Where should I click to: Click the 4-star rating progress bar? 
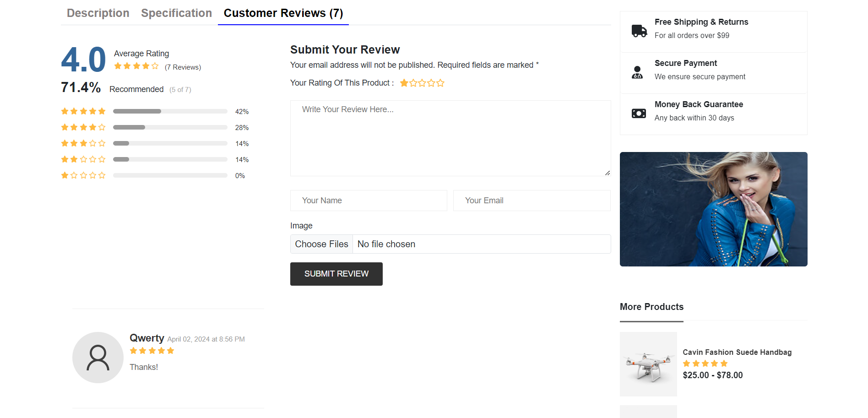pyautogui.click(x=170, y=127)
